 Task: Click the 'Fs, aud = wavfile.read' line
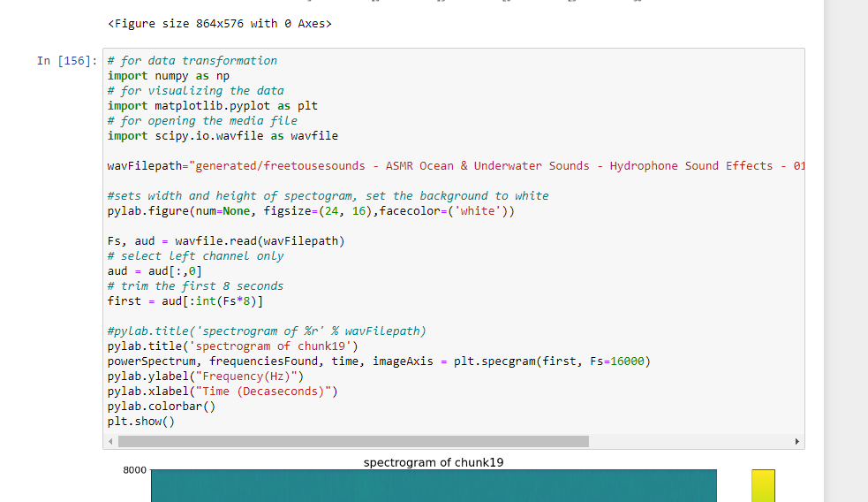(x=226, y=241)
